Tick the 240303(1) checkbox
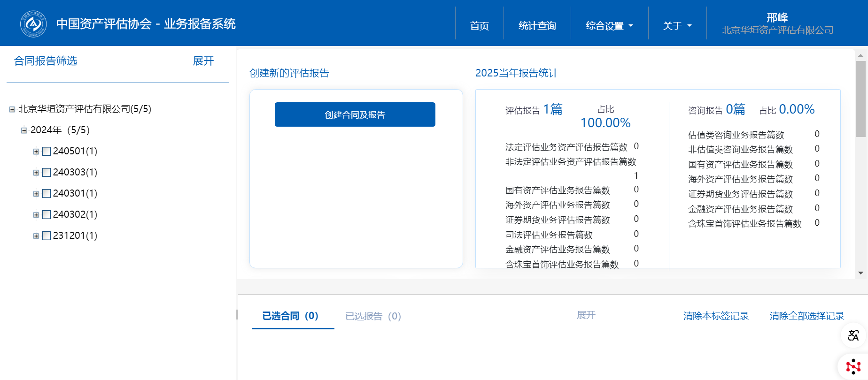868x380 pixels. pos(46,173)
